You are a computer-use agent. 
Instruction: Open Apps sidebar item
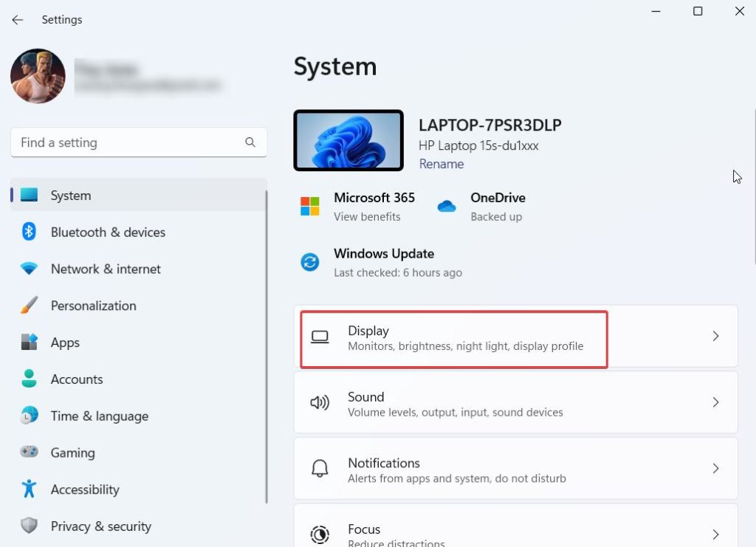(138, 343)
